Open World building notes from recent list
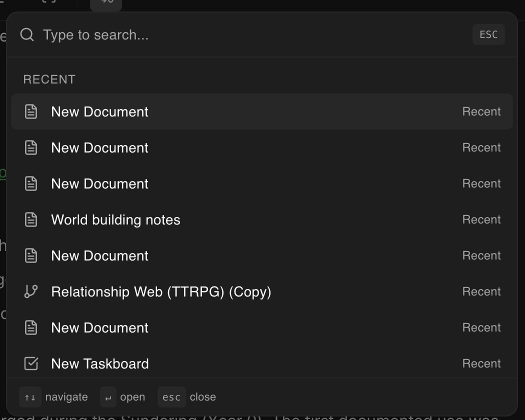Image resolution: width=525 pixels, height=420 pixels. [115, 219]
